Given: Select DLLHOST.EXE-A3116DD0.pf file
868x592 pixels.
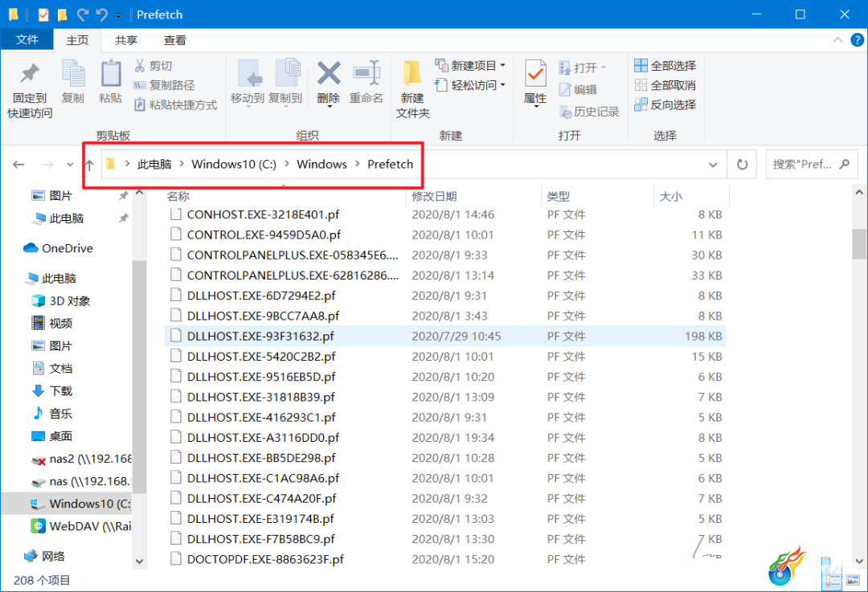Looking at the screenshot, I should [x=445, y=438].
